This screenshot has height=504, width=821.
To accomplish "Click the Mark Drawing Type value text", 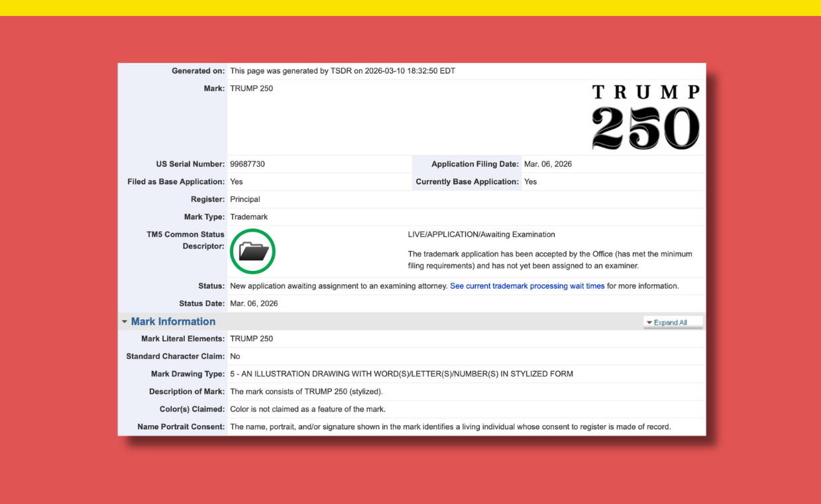I will pyautogui.click(x=402, y=374).
